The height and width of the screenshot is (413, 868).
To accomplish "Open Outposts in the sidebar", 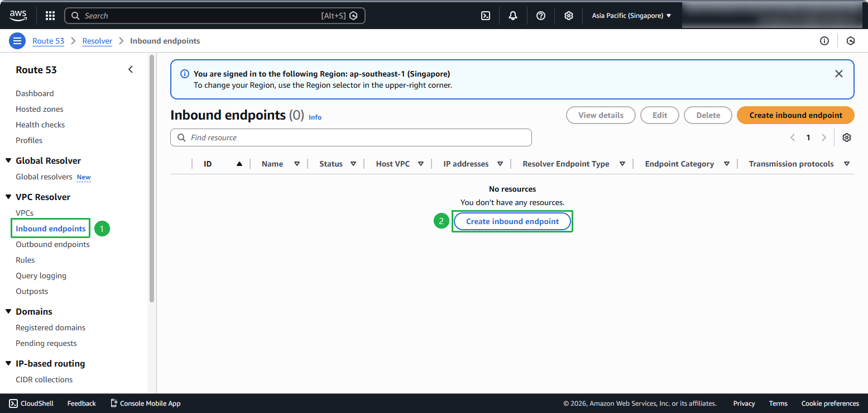I will pyautogui.click(x=32, y=291).
